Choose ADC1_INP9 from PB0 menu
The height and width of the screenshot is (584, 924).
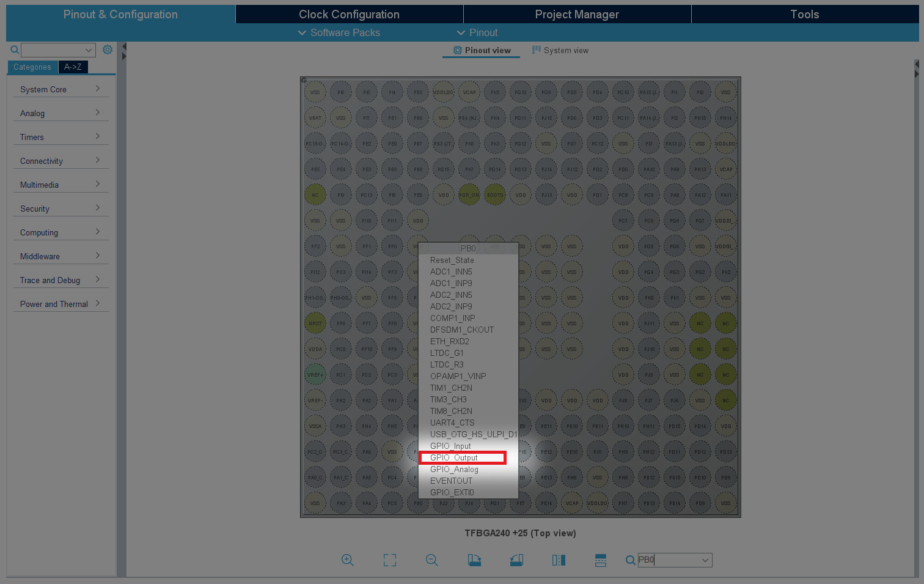[468, 283]
